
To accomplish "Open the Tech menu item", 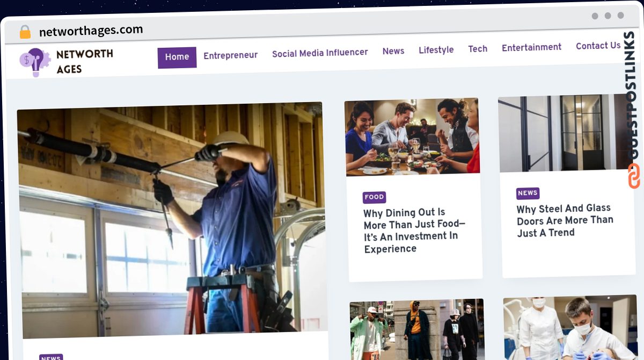I will point(478,49).
